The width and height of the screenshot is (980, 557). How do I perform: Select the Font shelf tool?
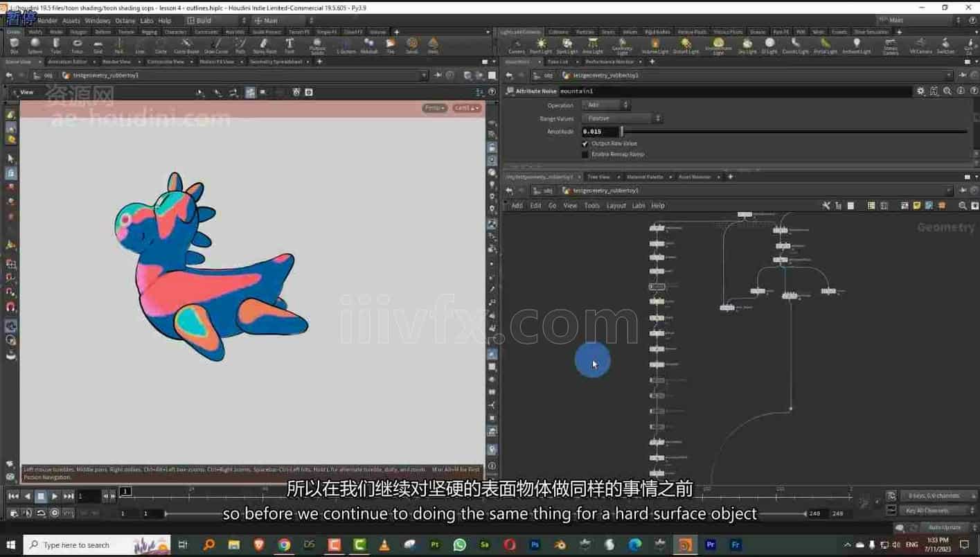click(289, 46)
